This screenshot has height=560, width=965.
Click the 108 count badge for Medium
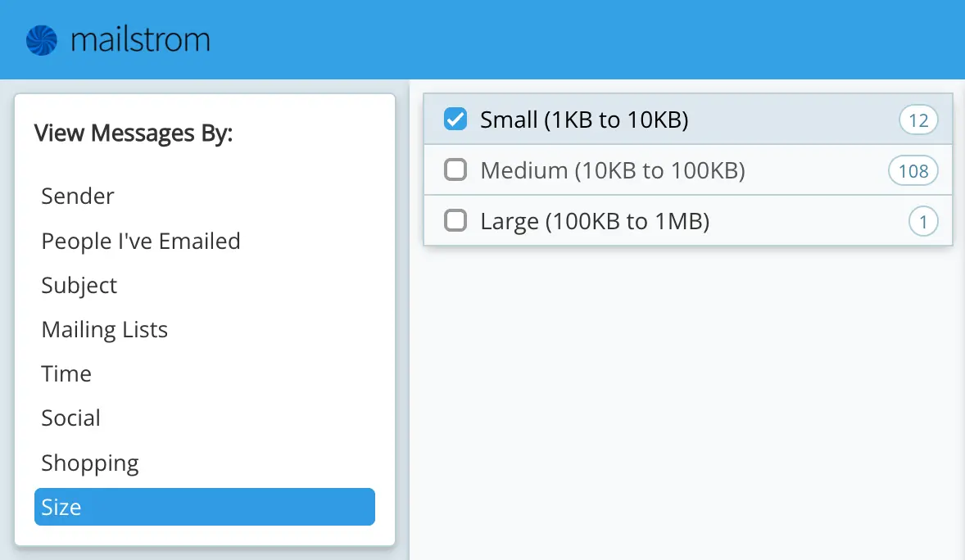coord(913,171)
